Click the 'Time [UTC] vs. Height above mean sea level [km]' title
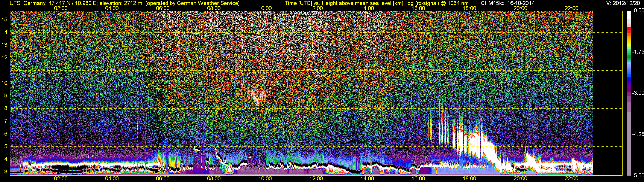This screenshot has width=644, height=182. click(x=345, y=3)
